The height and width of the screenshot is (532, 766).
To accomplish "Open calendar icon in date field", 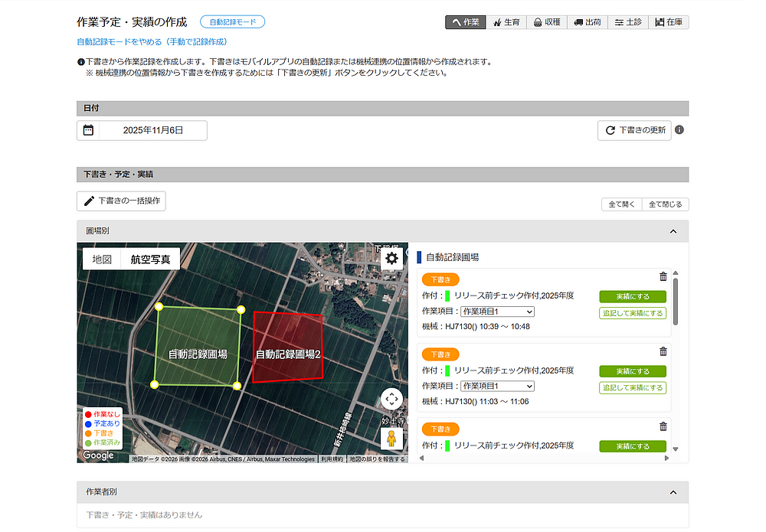I will (x=88, y=130).
